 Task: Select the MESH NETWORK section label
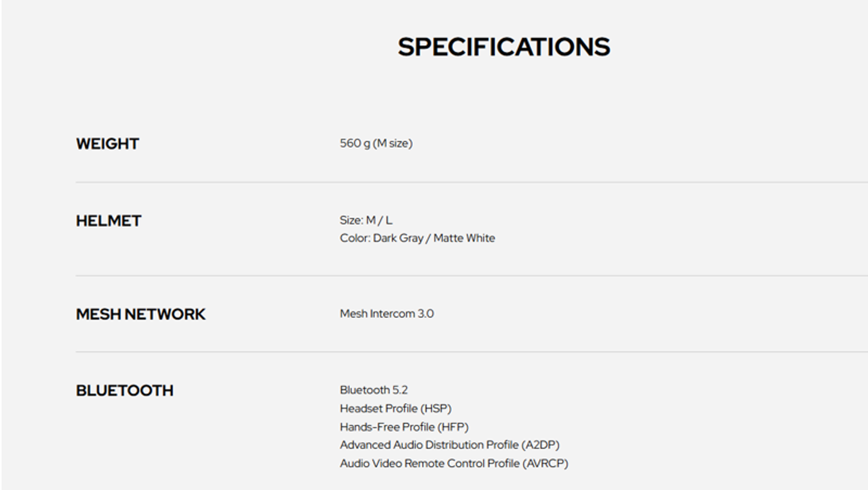point(140,314)
